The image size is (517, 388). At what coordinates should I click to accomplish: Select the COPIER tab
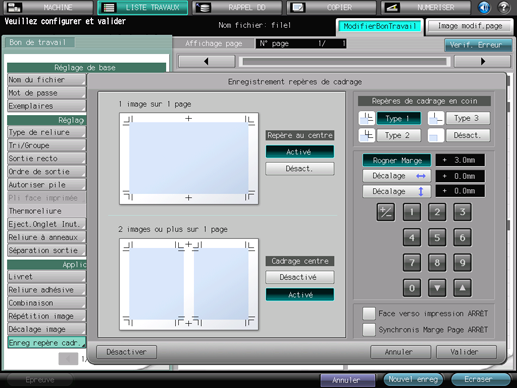click(x=331, y=7)
